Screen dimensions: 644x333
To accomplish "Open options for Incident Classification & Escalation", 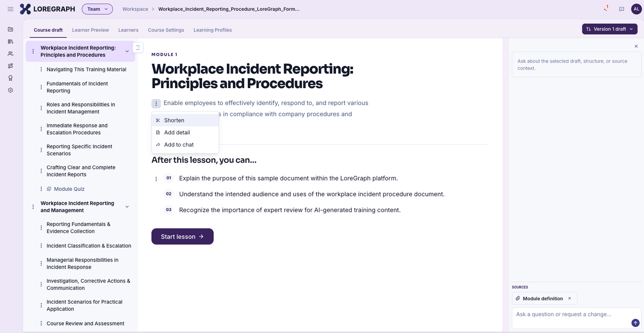I will click(41, 246).
